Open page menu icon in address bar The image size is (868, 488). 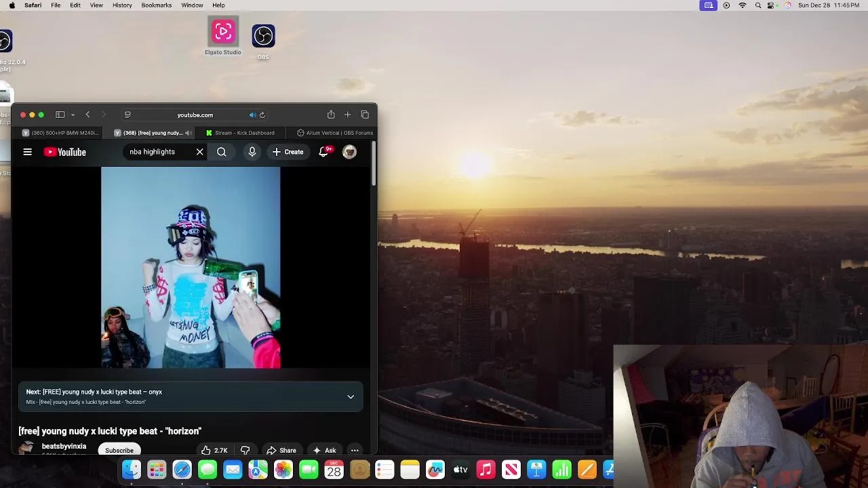click(127, 115)
